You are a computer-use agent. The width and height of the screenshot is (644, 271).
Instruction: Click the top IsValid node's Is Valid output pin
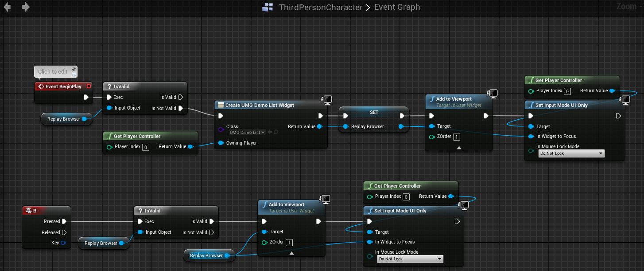click(181, 97)
